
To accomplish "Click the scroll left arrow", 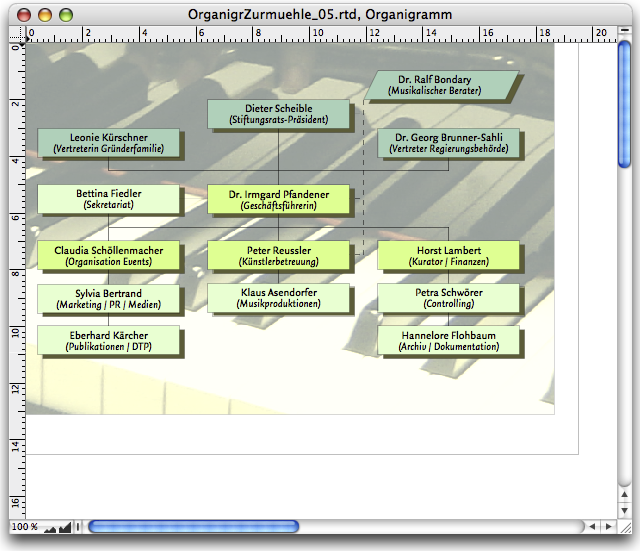I will (594, 526).
